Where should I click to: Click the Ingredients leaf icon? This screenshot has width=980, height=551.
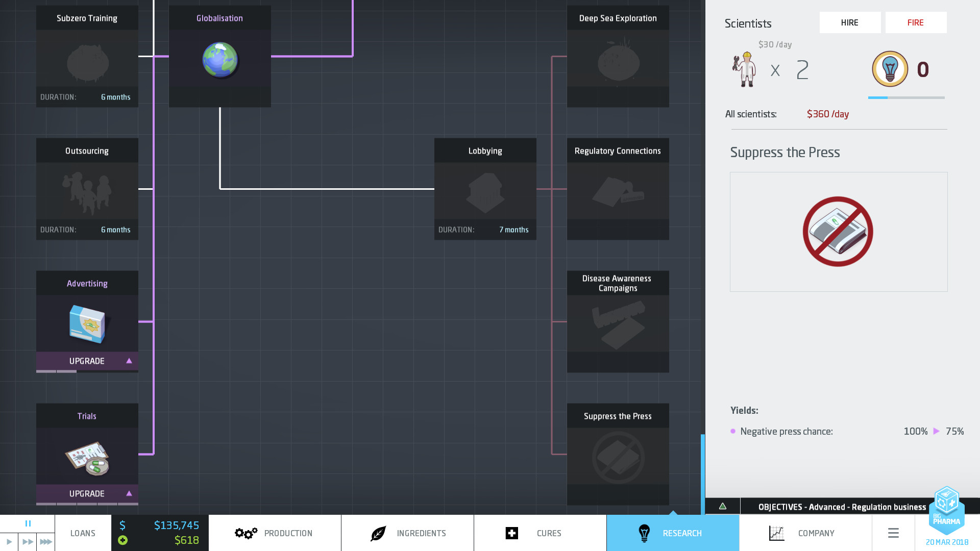tap(378, 533)
